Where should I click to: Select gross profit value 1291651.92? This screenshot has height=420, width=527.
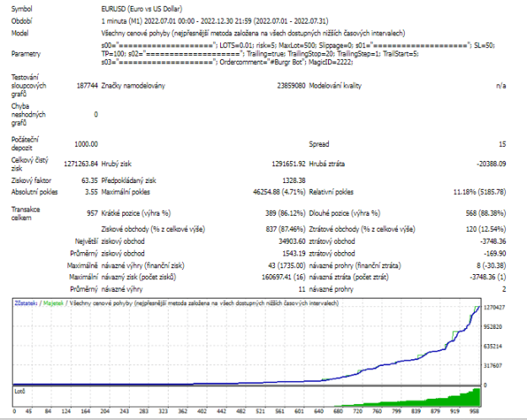[288, 164]
